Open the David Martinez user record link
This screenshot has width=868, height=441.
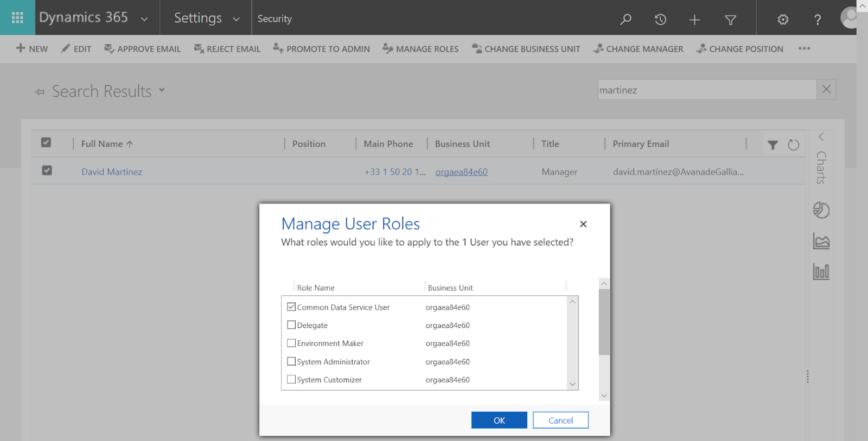tap(112, 172)
